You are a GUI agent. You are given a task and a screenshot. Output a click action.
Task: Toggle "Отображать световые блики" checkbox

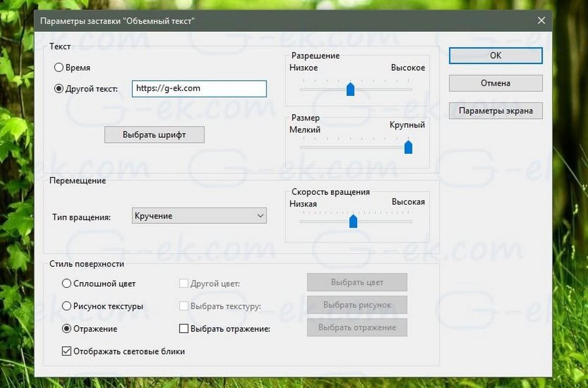[x=67, y=351]
